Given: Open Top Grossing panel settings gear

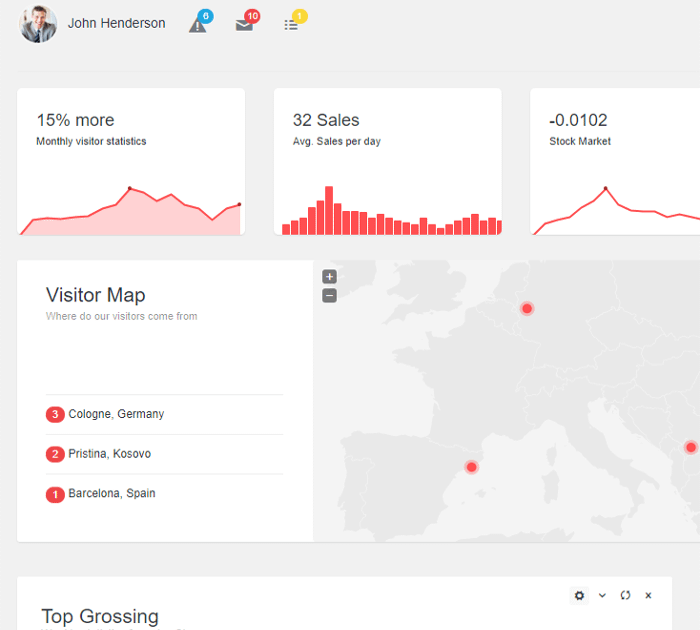Looking at the screenshot, I should pos(579,595).
